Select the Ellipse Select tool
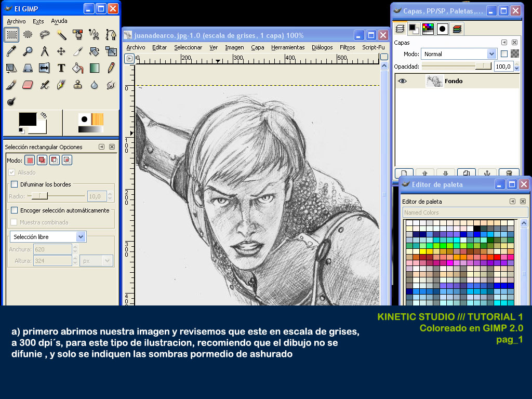 28,35
